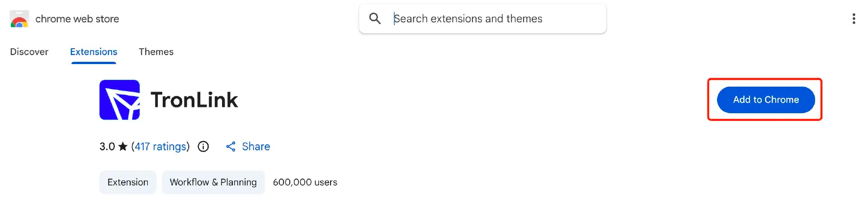Click the magnifying glass search icon
The image size is (868, 217).
(x=375, y=18)
